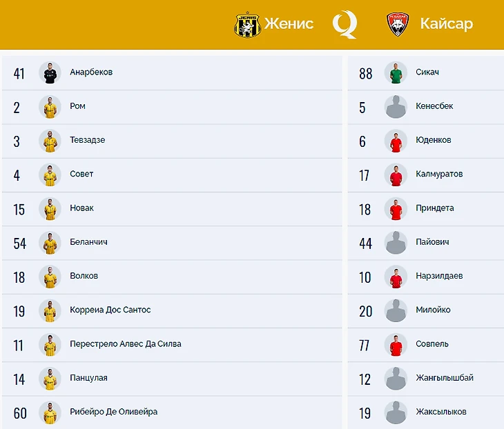Click the Женис club crest logo

pyautogui.click(x=247, y=25)
